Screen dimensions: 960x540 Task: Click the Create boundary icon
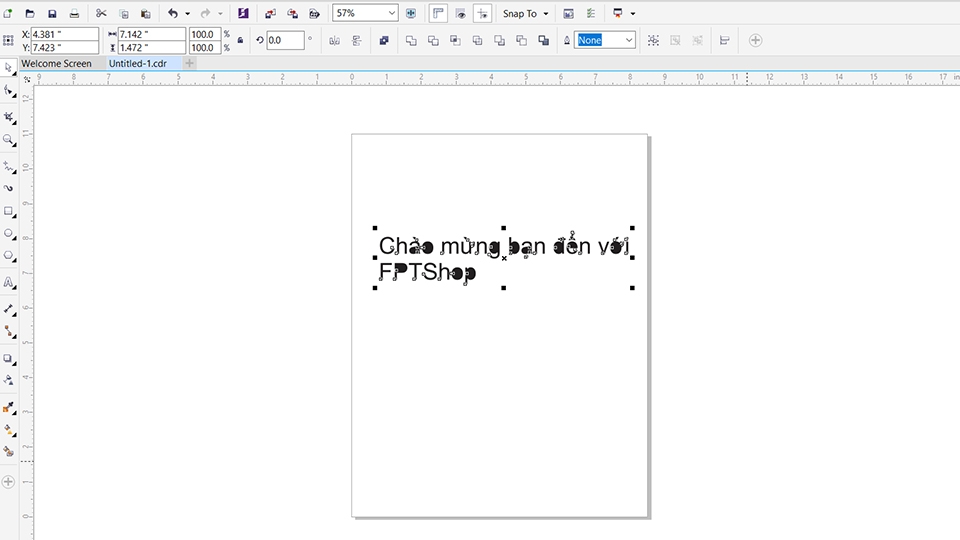544,40
